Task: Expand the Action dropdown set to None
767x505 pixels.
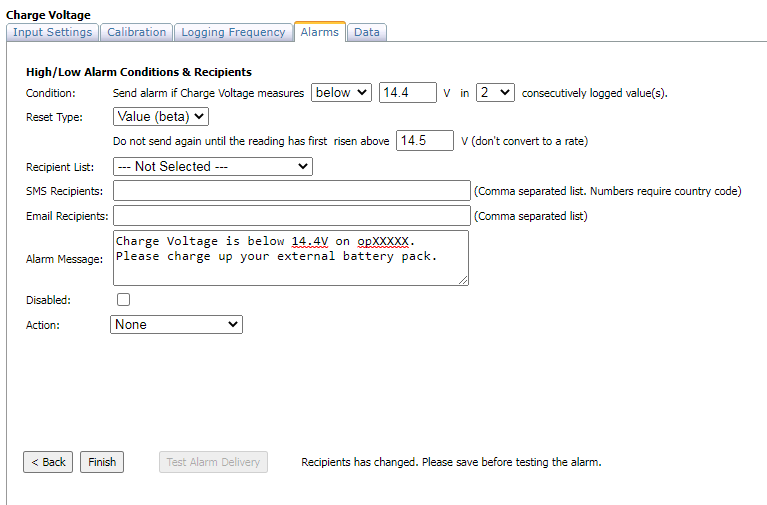Action: point(176,325)
